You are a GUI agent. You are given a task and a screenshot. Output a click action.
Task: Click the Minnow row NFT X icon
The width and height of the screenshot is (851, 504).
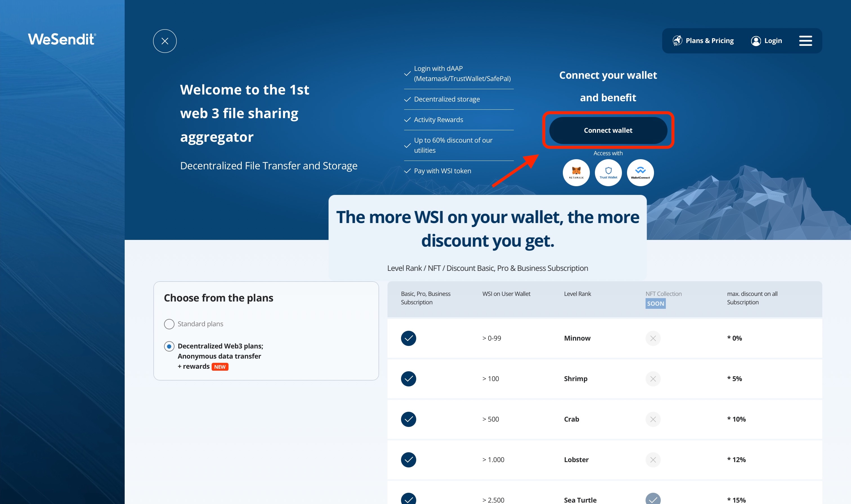653,338
